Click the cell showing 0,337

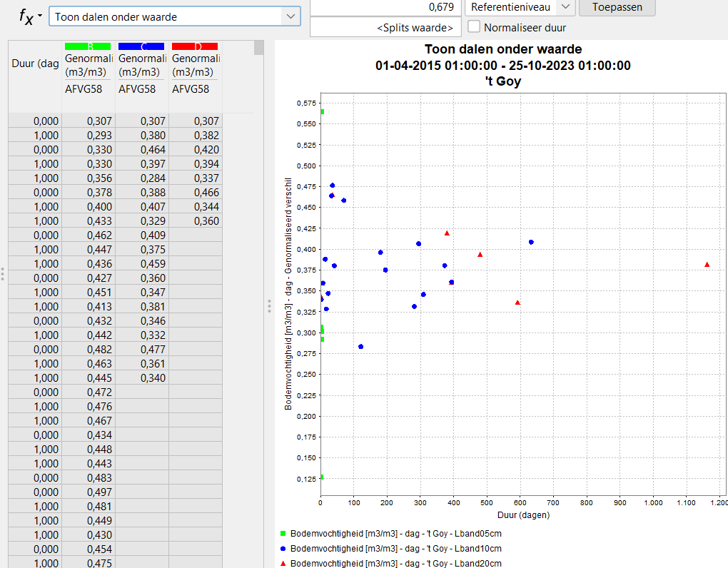(x=195, y=178)
